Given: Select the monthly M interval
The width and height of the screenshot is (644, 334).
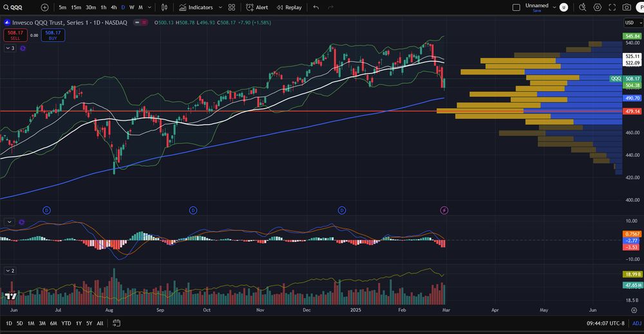Looking at the screenshot, I should click(140, 7).
